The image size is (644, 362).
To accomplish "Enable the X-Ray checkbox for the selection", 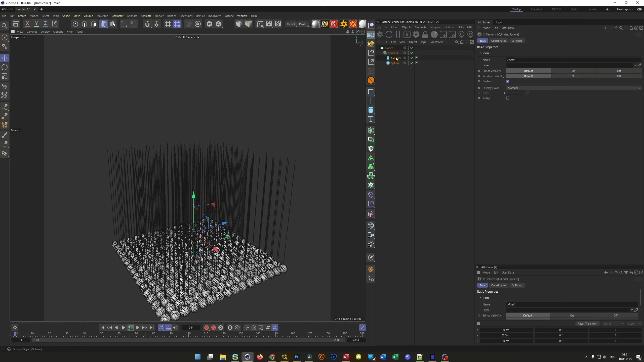I will click(x=508, y=98).
